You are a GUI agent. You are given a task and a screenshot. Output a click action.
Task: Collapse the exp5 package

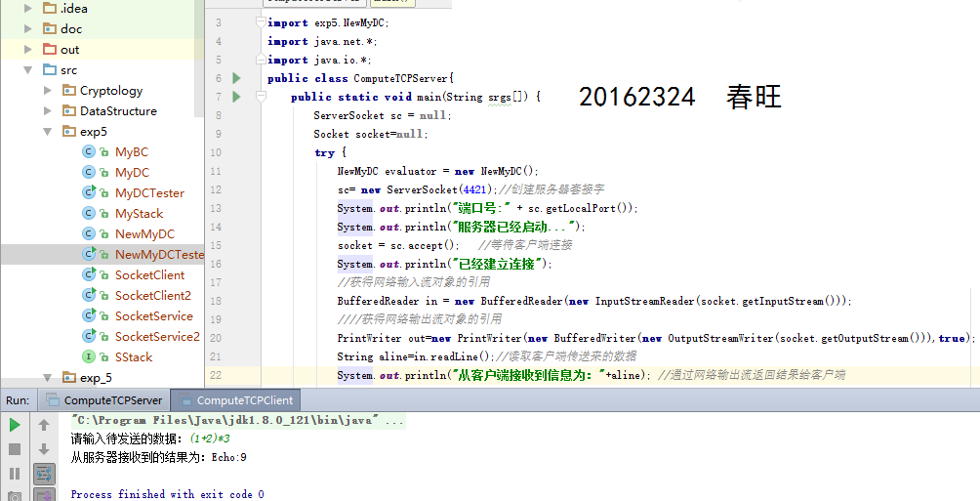point(48,131)
